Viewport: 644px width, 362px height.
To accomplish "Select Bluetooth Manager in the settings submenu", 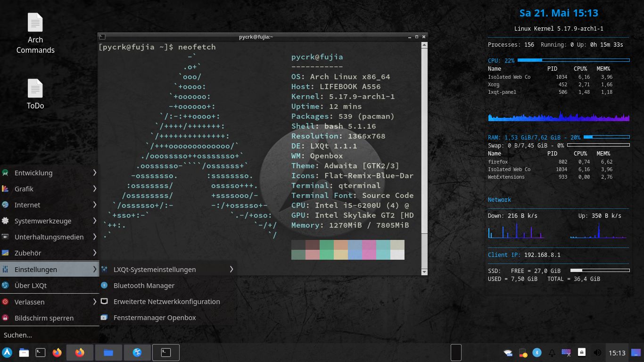I will pos(144,286).
